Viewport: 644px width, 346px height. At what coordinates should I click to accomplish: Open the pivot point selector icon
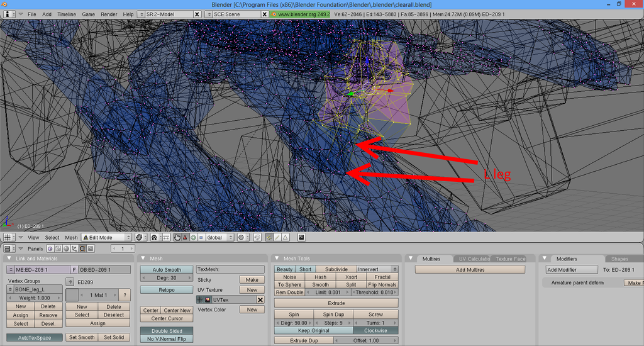(x=155, y=238)
